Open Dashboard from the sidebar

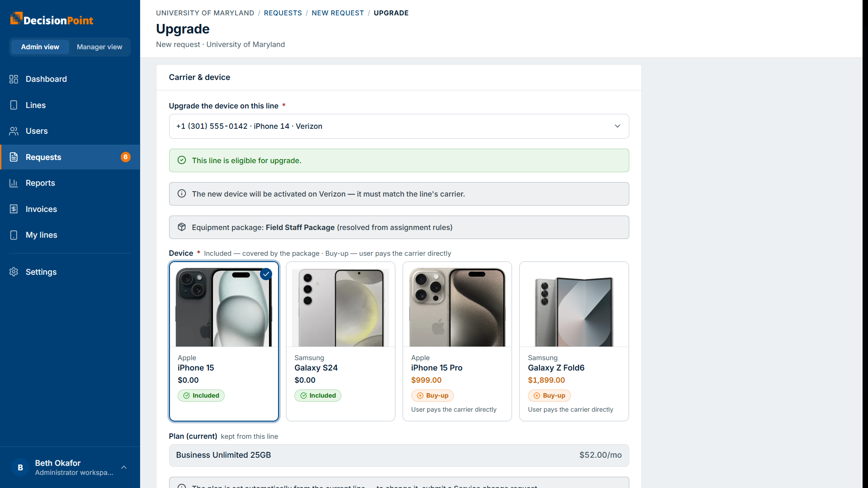70,79
